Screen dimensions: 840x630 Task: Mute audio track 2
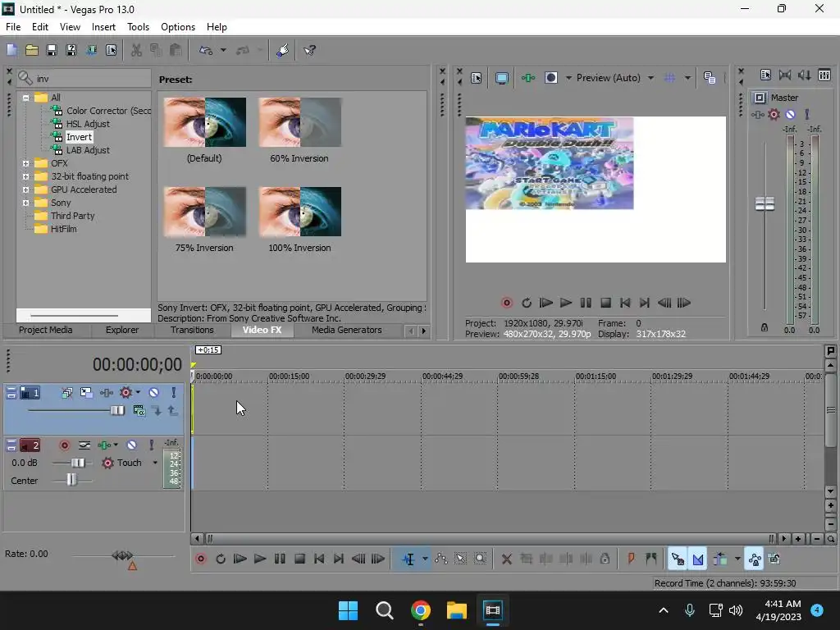[131, 445]
